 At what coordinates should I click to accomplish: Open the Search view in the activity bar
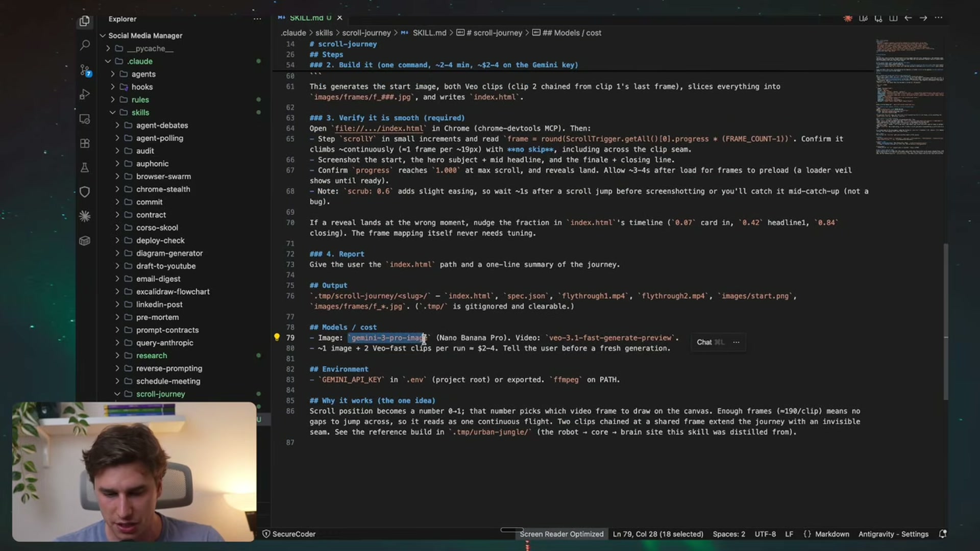click(x=85, y=45)
